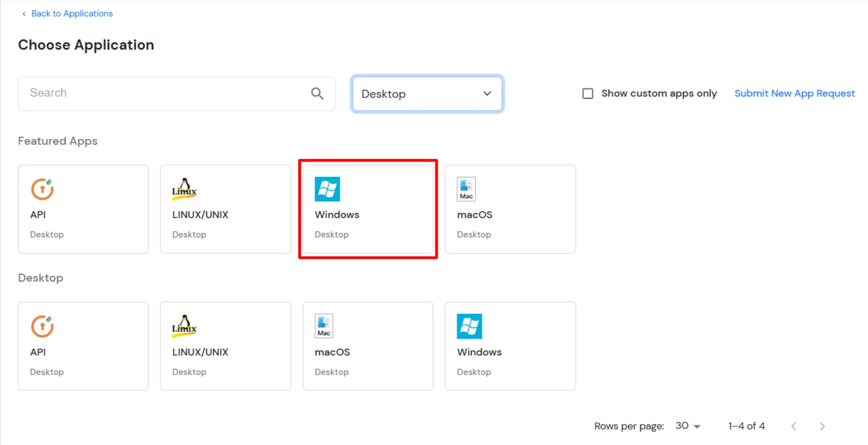Enable the Show custom apps only checkbox
868x445 pixels.
(587, 93)
